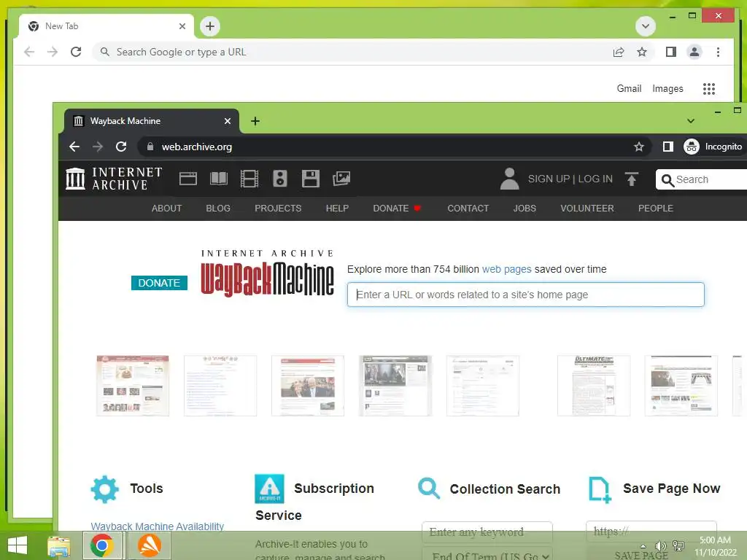
Task: Open the Texts (book) icon
Action: pyautogui.click(x=219, y=179)
